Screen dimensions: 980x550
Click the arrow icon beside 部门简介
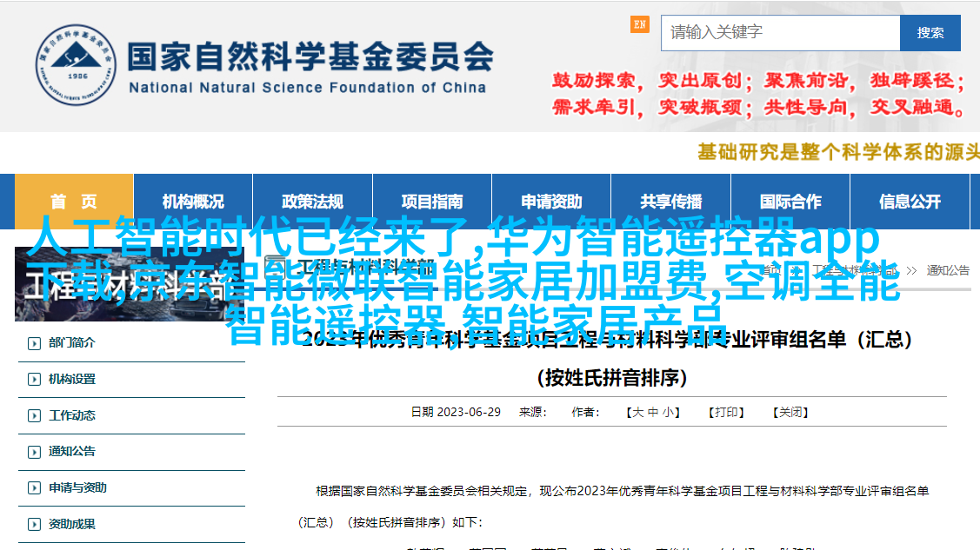tap(35, 343)
